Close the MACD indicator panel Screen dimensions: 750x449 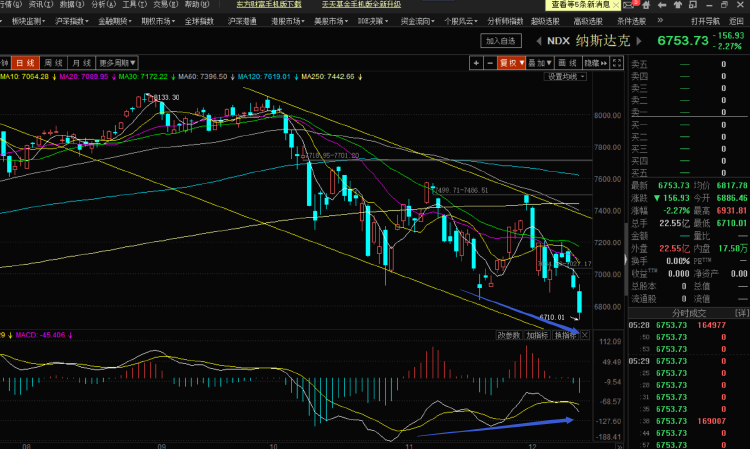[585, 335]
